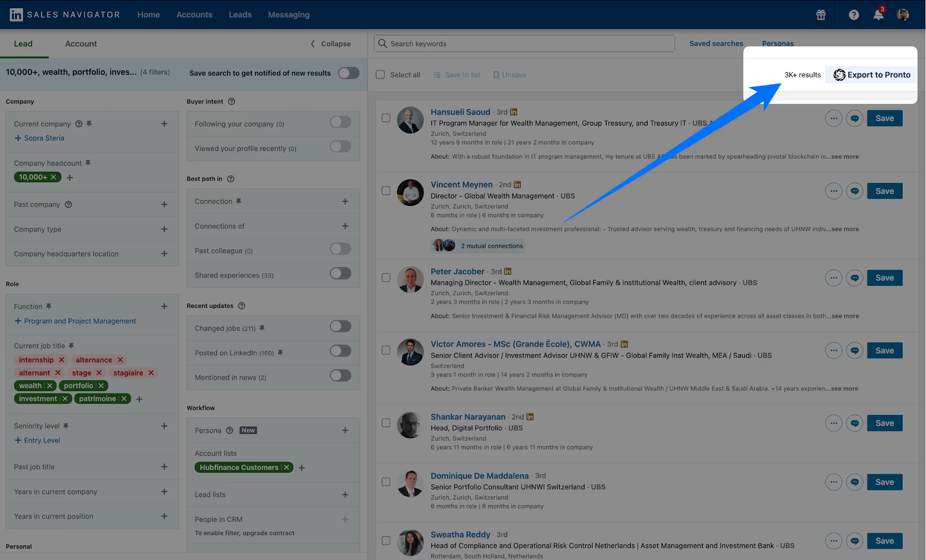The image size is (926, 560).
Task: Expand the Company type filter
Action: (164, 229)
